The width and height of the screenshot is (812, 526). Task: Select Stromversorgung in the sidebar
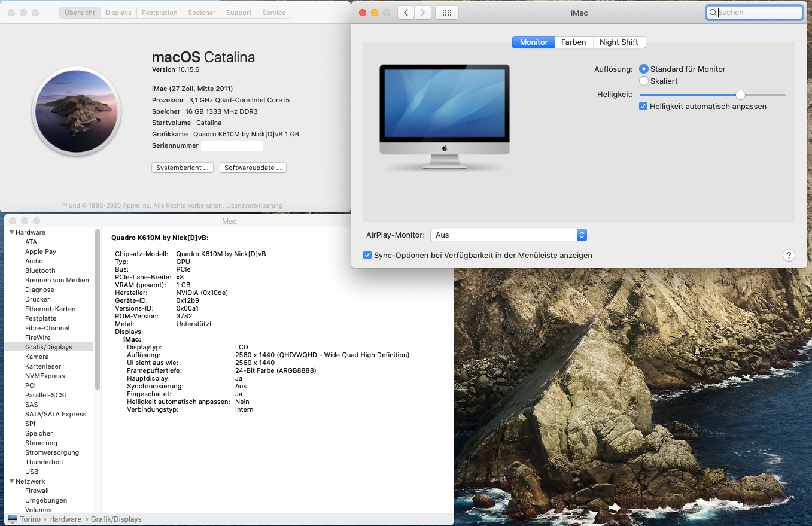(x=52, y=452)
